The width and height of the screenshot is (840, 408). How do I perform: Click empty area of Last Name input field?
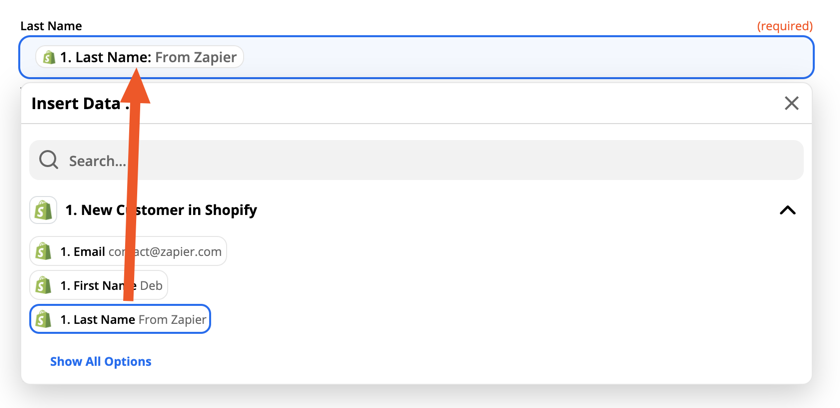click(x=528, y=57)
